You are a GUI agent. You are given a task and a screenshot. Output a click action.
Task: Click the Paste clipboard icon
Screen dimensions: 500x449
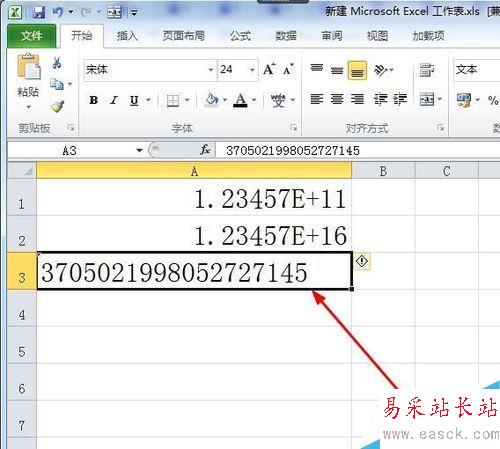(29, 66)
